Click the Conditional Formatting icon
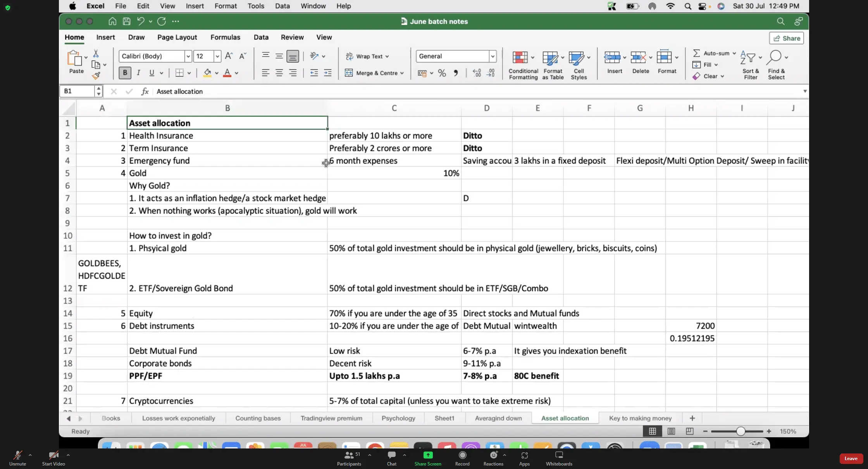 (520, 58)
